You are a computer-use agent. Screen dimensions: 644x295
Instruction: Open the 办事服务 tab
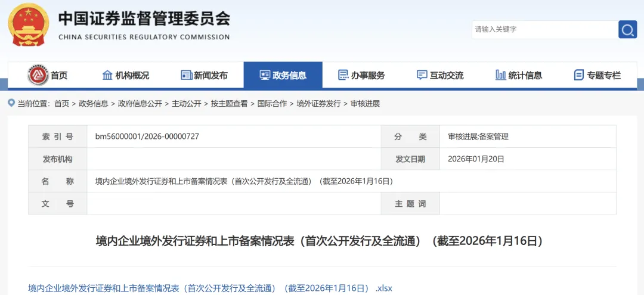point(361,75)
